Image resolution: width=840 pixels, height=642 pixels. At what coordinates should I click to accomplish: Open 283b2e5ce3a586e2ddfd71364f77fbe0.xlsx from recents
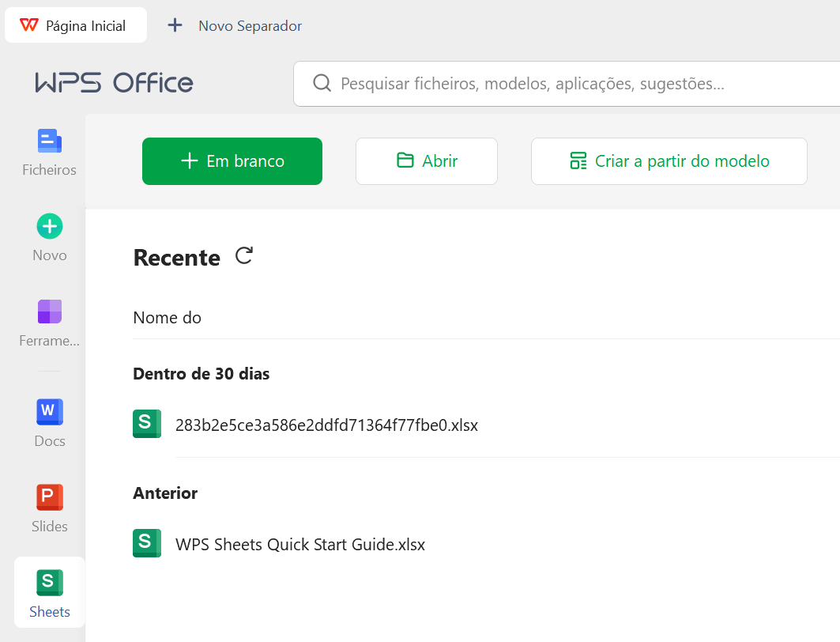326,425
